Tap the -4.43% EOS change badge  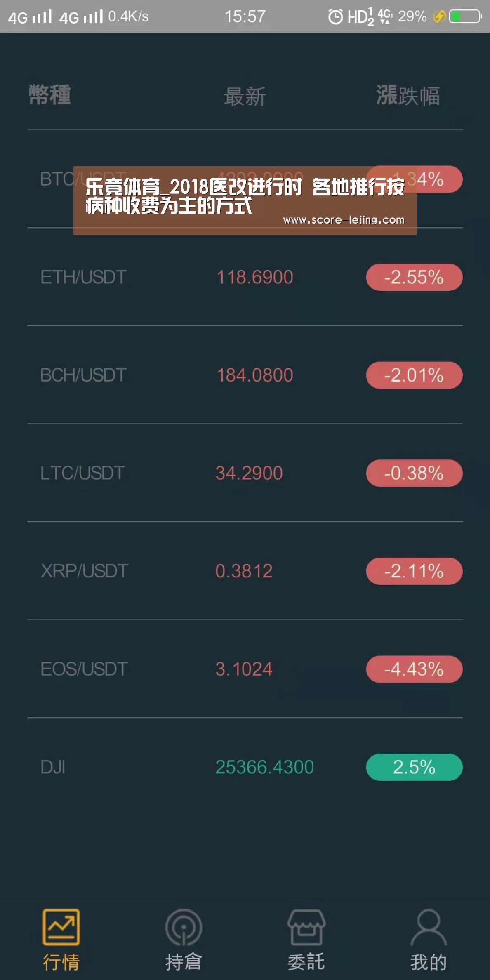[x=414, y=669]
